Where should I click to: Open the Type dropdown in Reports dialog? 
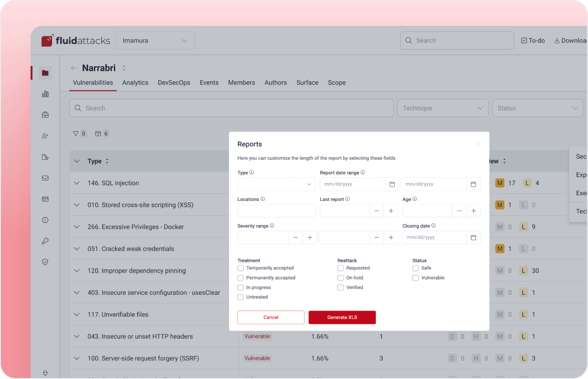pos(276,184)
